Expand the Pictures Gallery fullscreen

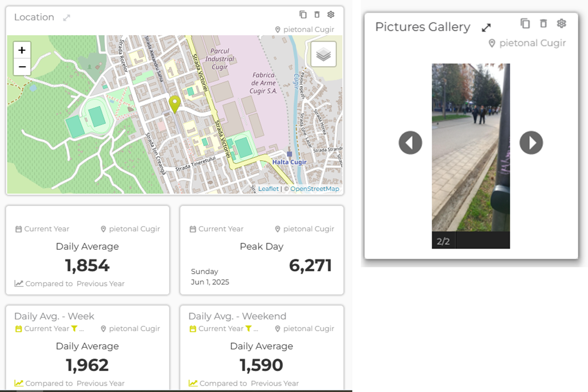tap(486, 28)
